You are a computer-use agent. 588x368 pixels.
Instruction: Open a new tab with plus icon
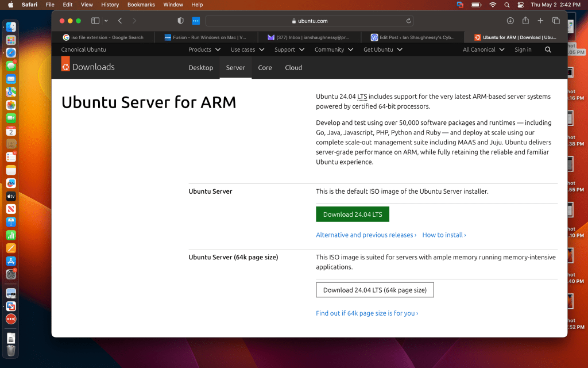coord(540,21)
